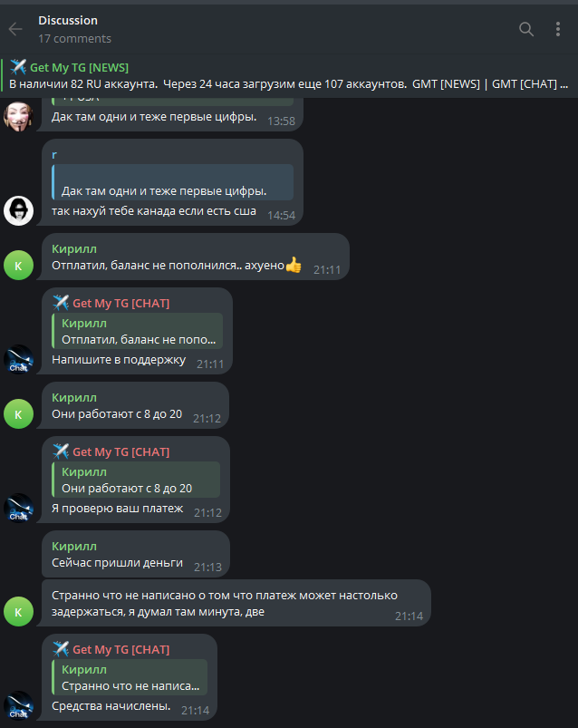Screen dimensions: 578x728
Task: Click sender name r above quoted reply
Action: click(54, 155)
